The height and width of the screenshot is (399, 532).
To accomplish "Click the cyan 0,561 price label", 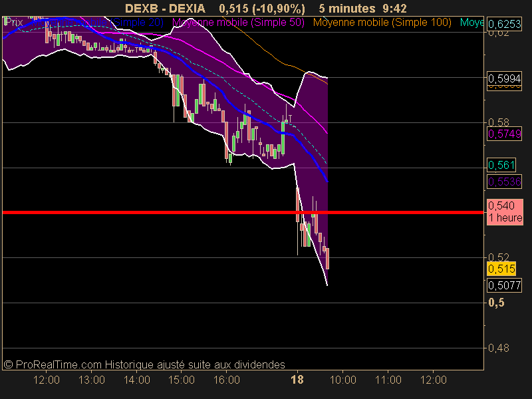I will (x=501, y=165).
